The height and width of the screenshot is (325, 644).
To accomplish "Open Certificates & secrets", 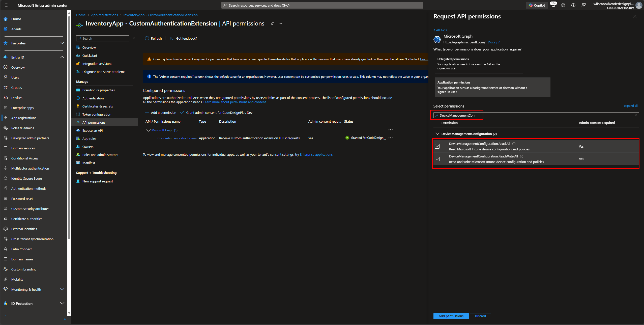I will (x=98, y=106).
